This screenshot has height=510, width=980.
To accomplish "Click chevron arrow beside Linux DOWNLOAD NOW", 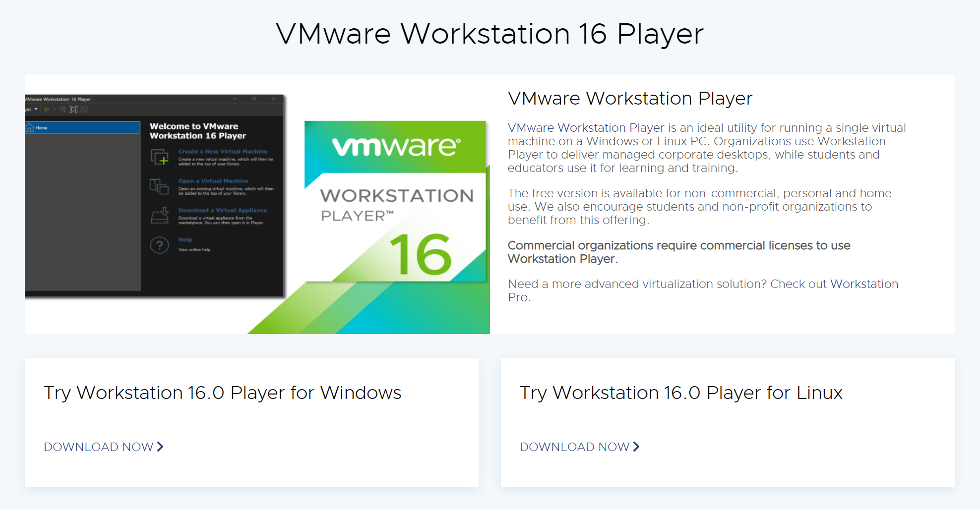I will (x=636, y=447).
